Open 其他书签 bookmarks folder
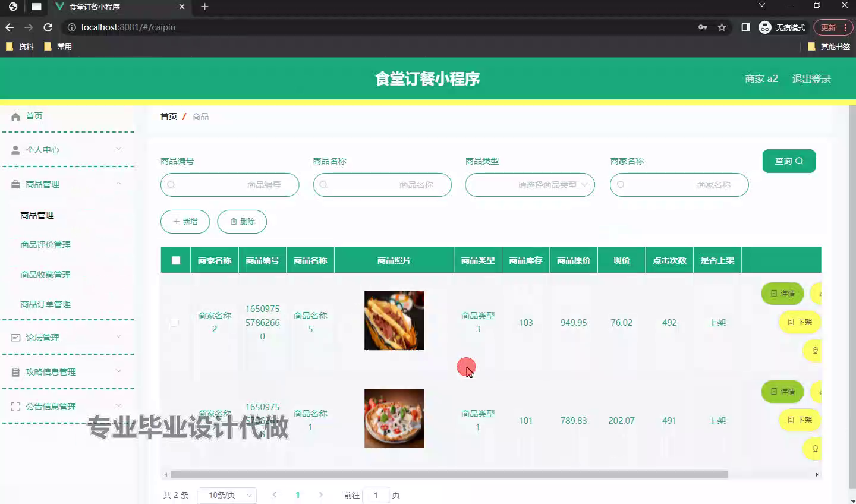Image resolution: width=856 pixels, height=504 pixels. tap(829, 46)
